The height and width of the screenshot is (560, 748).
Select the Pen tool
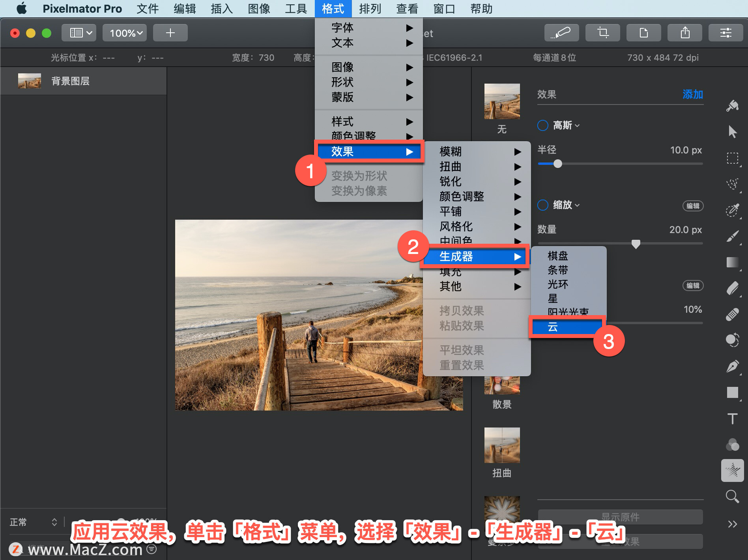[x=733, y=366]
